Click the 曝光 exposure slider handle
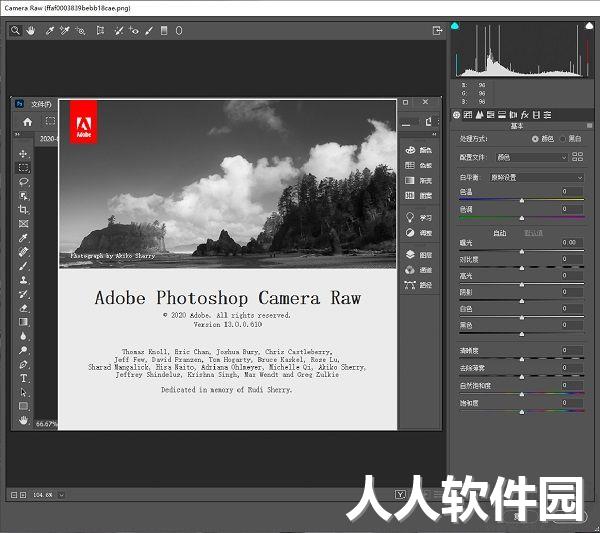 coord(522,252)
